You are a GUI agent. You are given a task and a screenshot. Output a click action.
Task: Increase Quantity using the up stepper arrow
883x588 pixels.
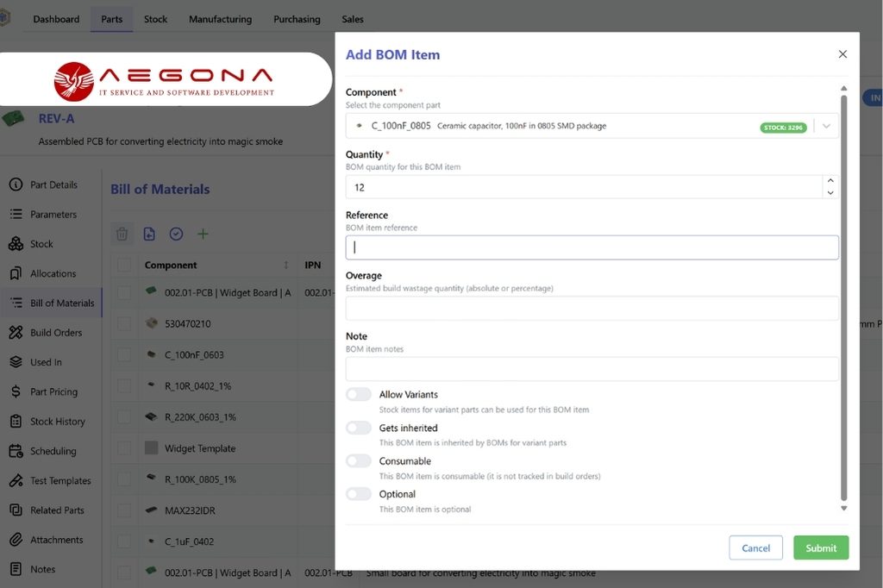(x=830, y=181)
